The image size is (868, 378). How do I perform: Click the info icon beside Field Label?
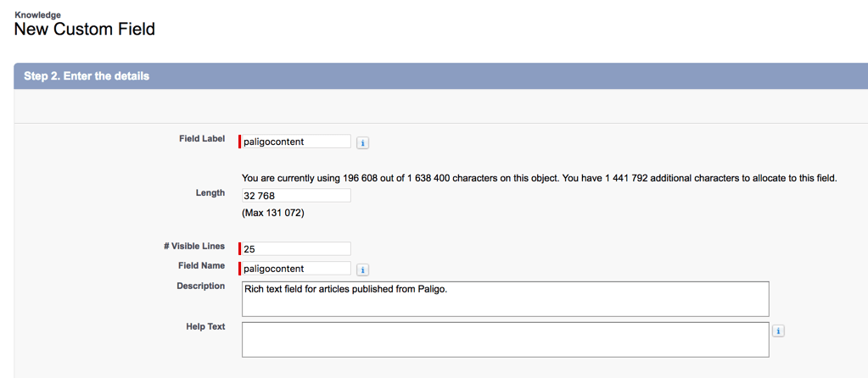click(362, 142)
